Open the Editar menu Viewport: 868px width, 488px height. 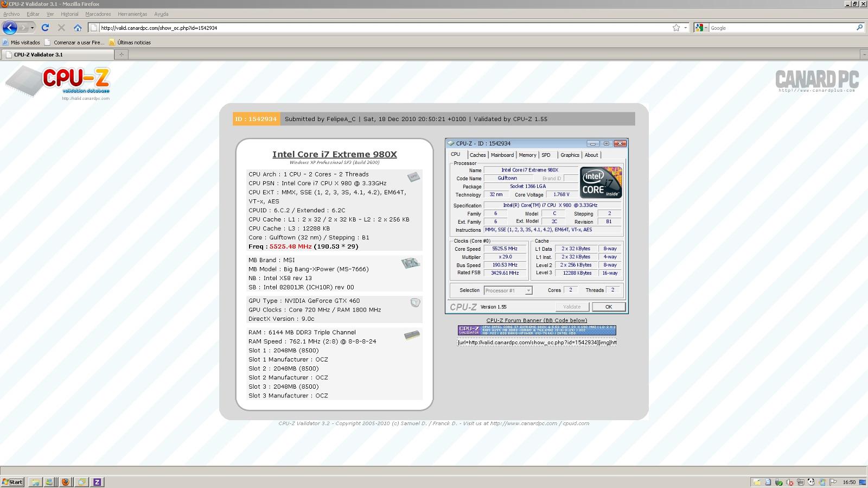pyautogui.click(x=33, y=14)
